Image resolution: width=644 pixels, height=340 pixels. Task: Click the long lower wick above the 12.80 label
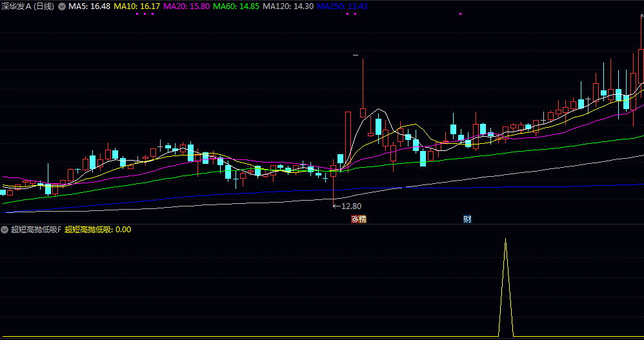click(333, 191)
